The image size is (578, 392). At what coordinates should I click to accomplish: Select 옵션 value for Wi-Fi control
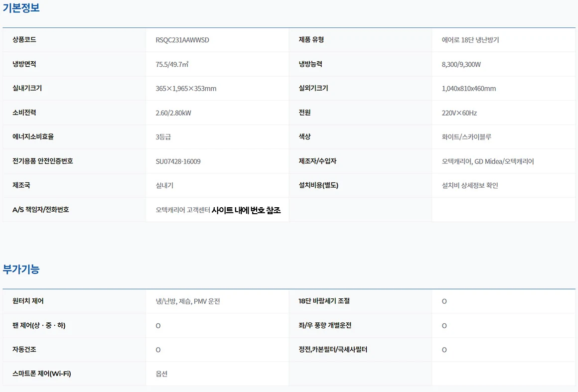click(161, 374)
